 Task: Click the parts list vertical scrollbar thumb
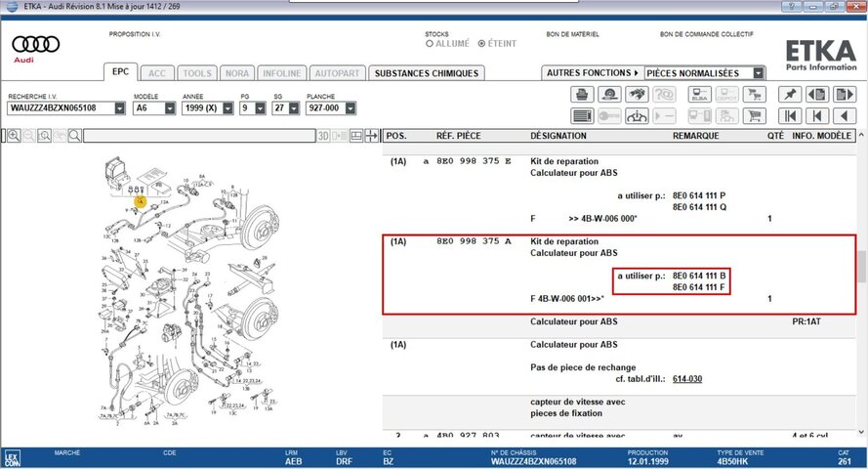(861, 268)
